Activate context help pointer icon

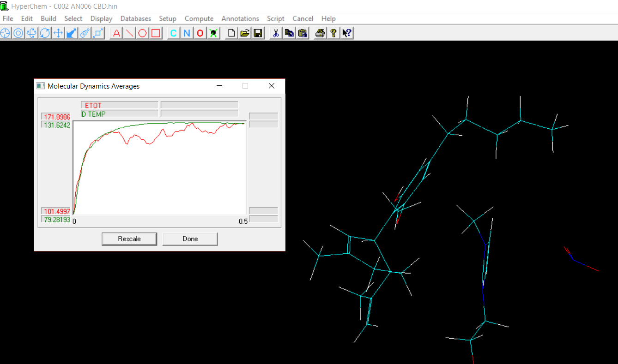347,33
